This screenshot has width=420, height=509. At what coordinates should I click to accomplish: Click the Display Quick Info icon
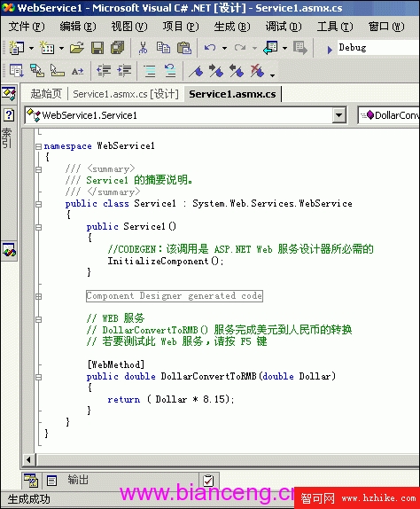tap(57, 70)
